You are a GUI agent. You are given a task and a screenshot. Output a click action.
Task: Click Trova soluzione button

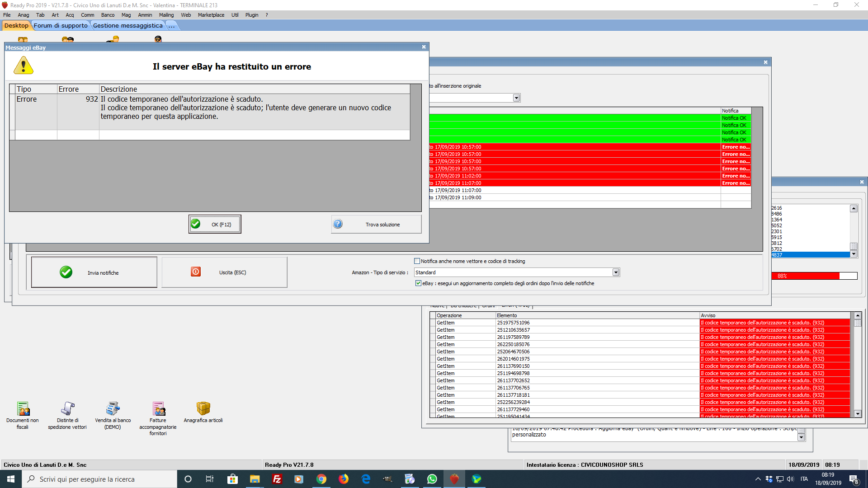point(376,225)
